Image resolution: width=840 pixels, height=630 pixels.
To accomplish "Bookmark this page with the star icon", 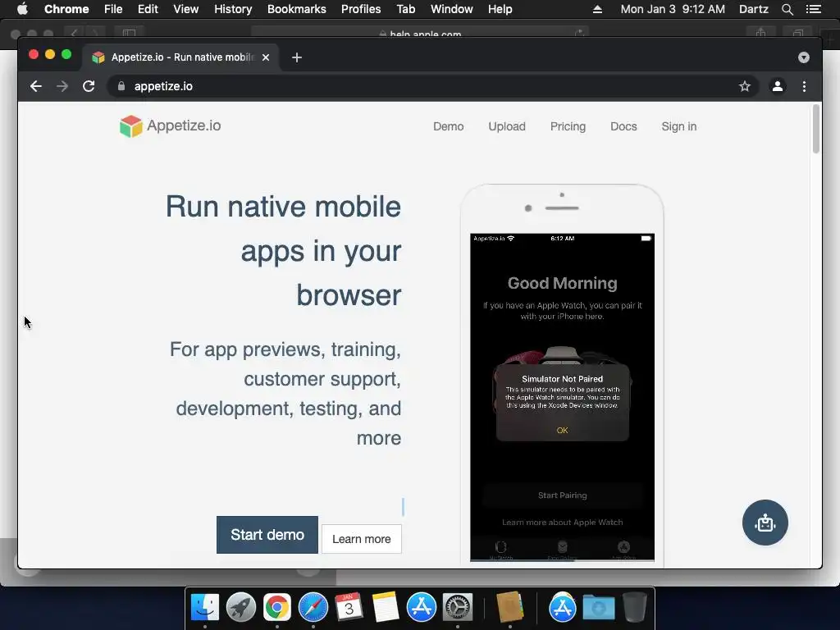I will point(745,86).
